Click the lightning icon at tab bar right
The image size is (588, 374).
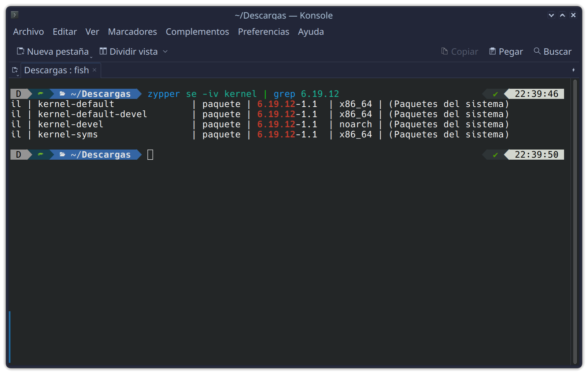574,70
